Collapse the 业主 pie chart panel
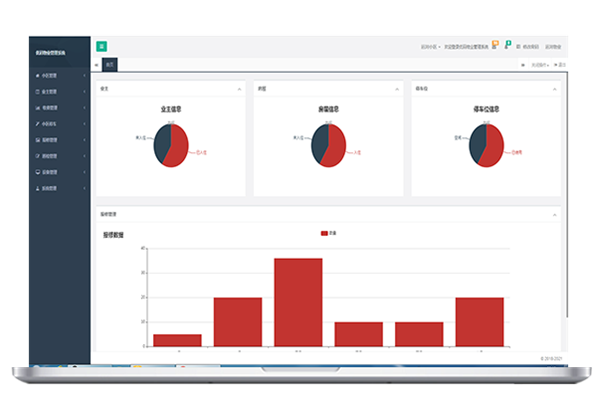 coord(239,89)
